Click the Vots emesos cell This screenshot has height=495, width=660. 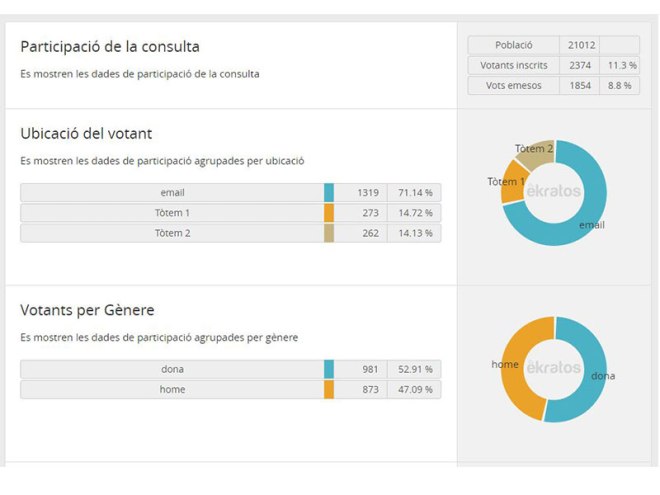[514, 85]
